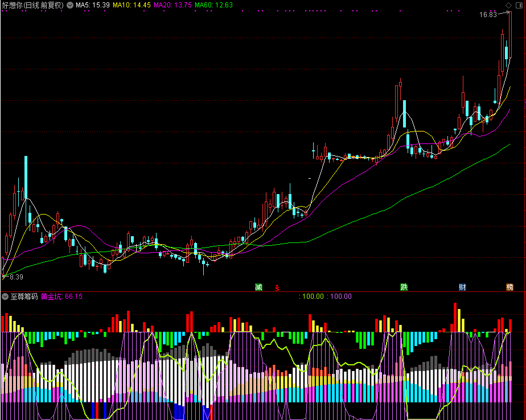The width and height of the screenshot is (526, 420).
Task: Click the 16.83 high price label
Action: 488,14
